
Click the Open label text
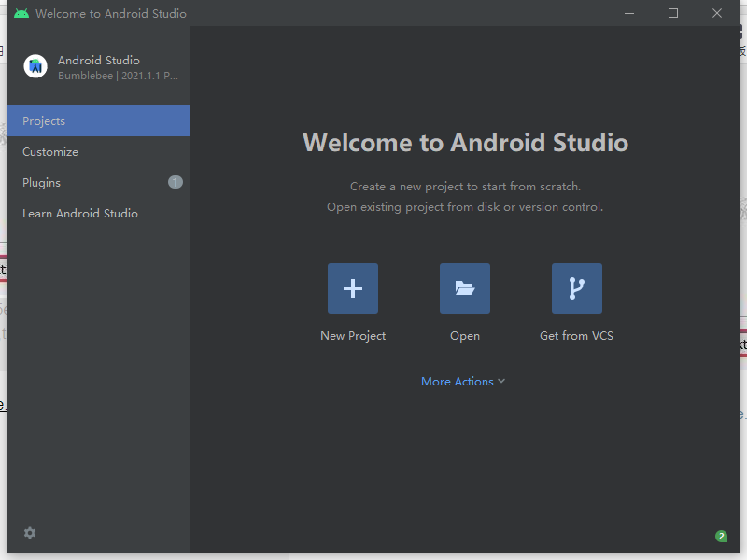465,336
